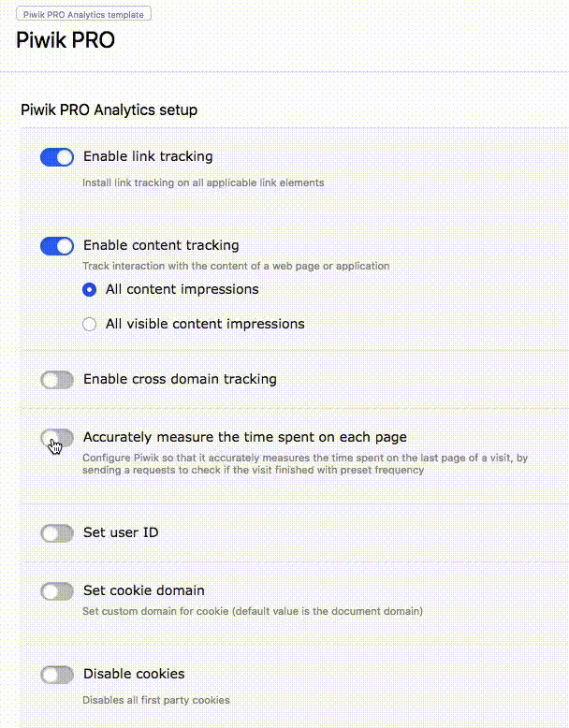Screen dimensions: 569x728
Task: Click the All visible content impressions label
Action: point(205,324)
